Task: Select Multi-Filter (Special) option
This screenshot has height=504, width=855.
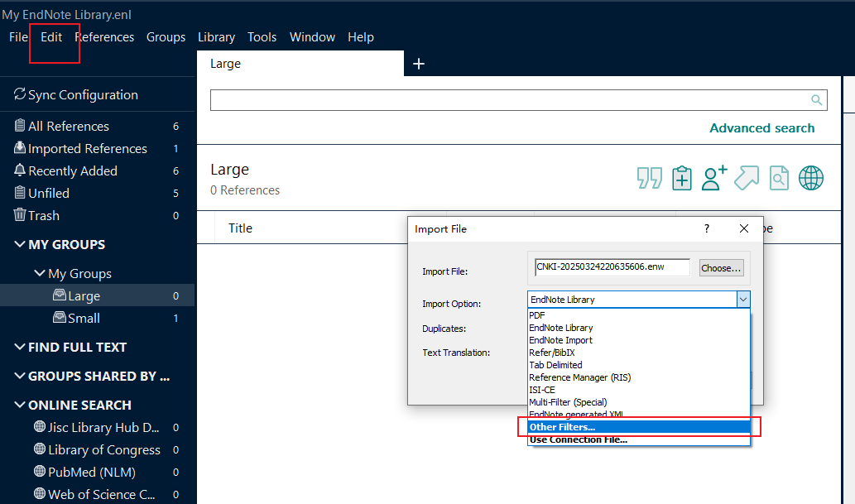Action: point(638,402)
